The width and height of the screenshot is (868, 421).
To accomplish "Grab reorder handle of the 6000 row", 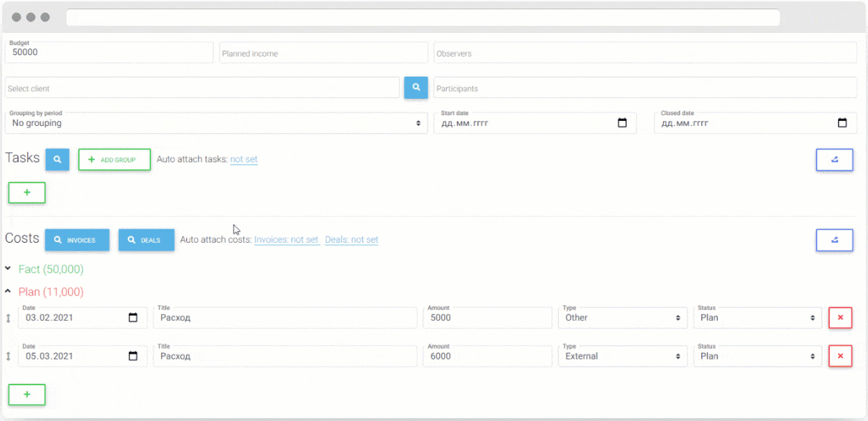I will 9,357.
